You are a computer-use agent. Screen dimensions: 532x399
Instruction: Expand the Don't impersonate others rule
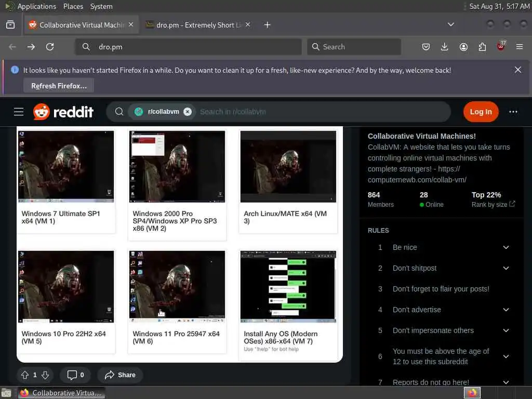pos(506,330)
